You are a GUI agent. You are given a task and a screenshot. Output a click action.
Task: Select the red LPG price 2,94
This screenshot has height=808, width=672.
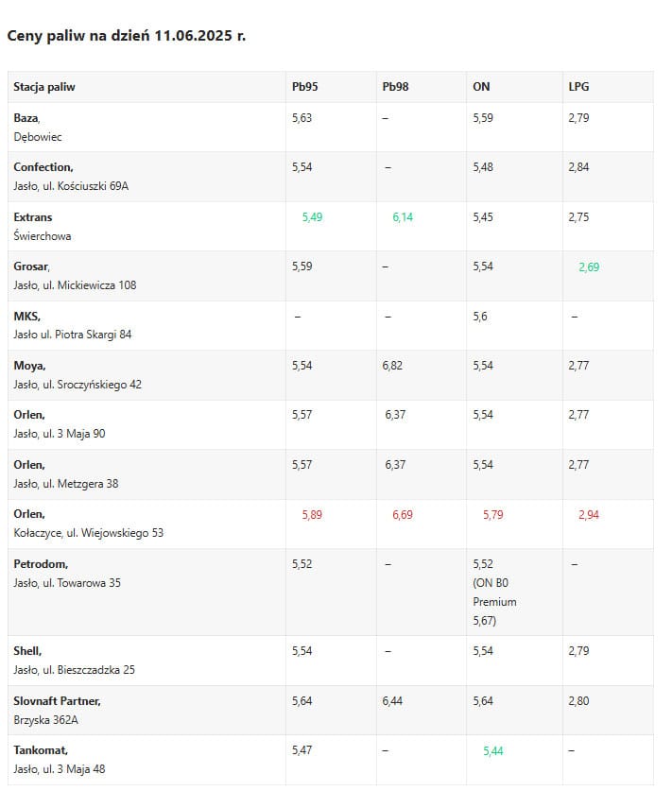pos(589,515)
